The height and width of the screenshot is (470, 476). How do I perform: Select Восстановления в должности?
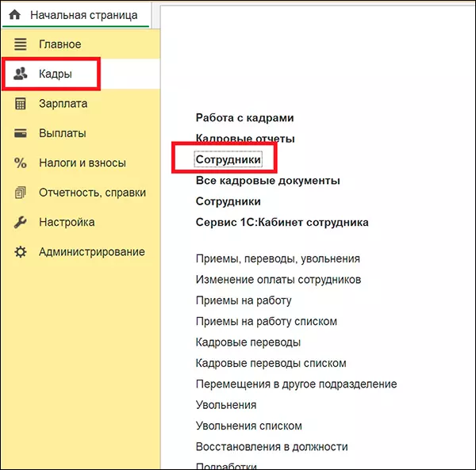(x=271, y=447)
